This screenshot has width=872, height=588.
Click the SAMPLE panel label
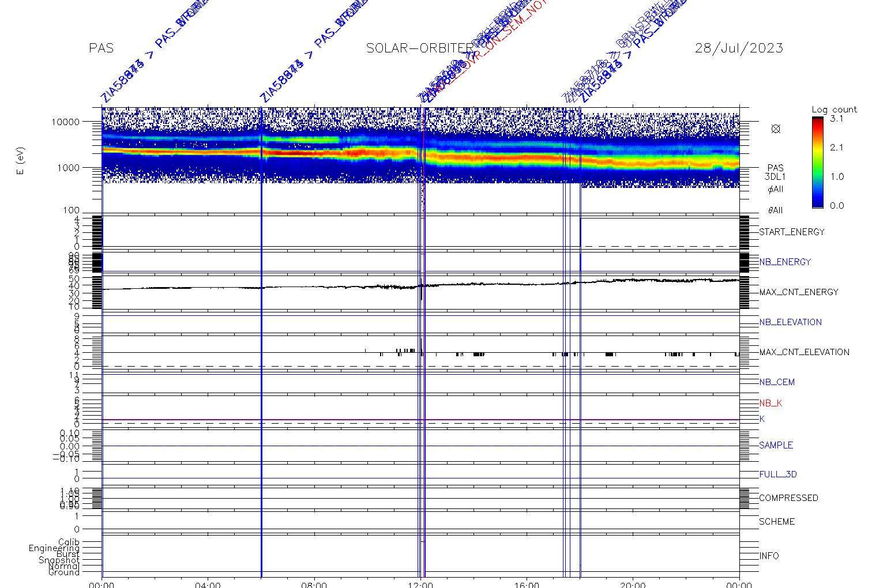click(x=776, y=446)
